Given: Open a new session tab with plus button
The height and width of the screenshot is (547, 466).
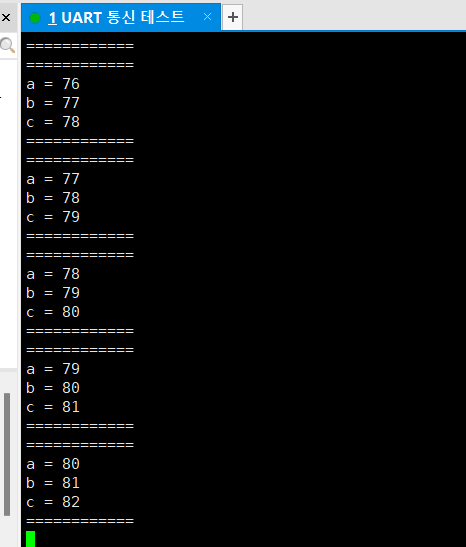Looking at the screenshot, I should [x=233, y=17].
